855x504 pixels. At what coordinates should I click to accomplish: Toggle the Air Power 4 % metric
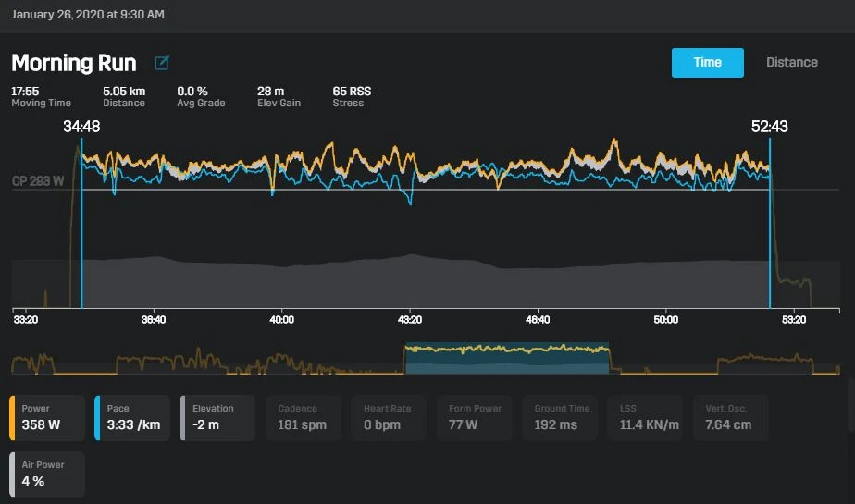[47, 474]
